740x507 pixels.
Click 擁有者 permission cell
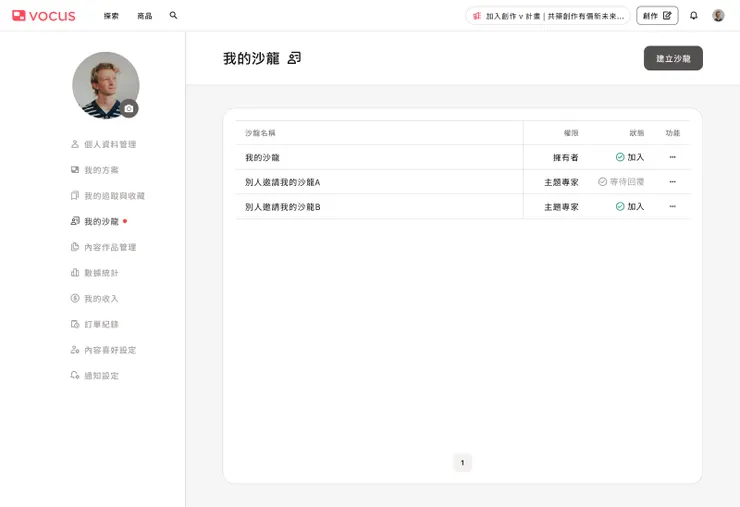coord(565,158)
